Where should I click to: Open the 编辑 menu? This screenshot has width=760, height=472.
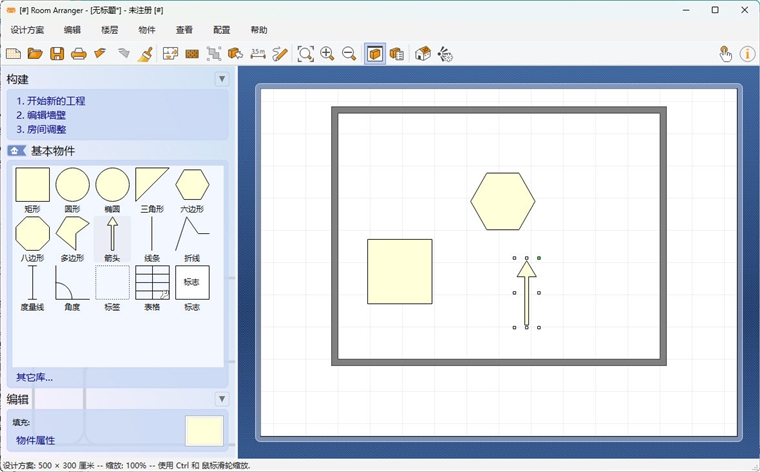(72, 30)
